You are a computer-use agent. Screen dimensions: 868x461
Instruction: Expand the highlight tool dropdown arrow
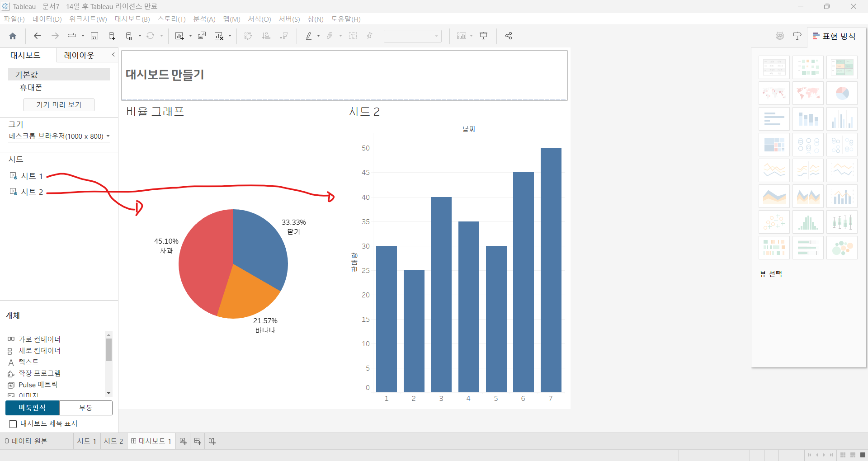[x=318, y=36]
